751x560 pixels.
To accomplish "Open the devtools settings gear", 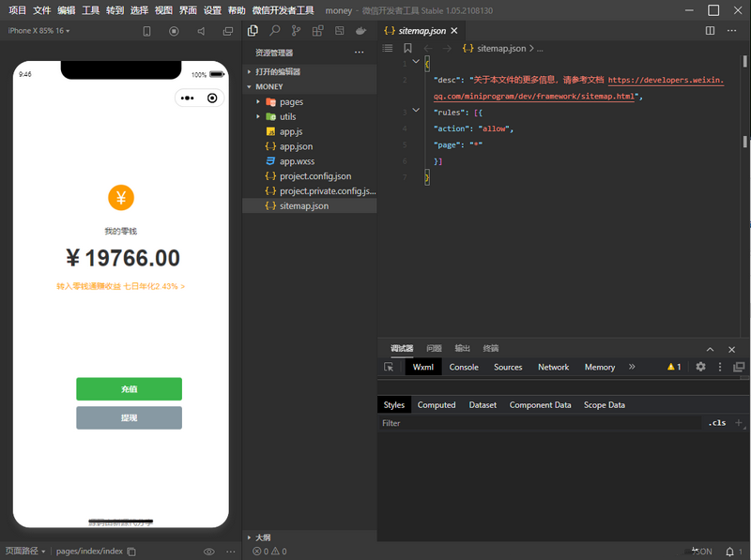I will 700,367.
